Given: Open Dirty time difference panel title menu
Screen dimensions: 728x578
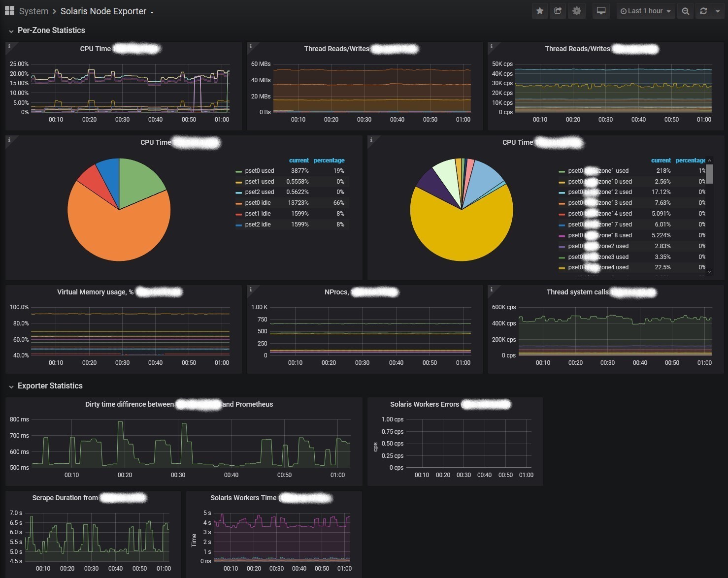Looking at the screenshot, I should (x=179, y=404).
